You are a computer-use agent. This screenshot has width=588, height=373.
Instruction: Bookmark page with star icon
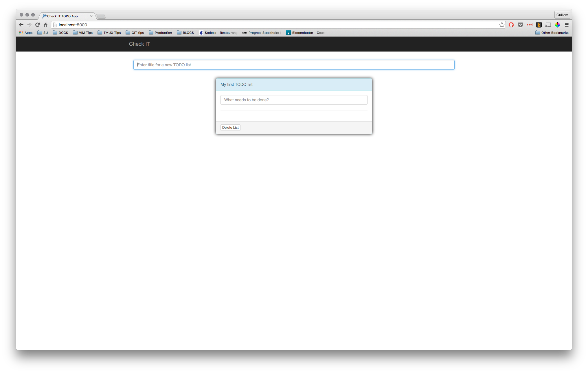502,25
